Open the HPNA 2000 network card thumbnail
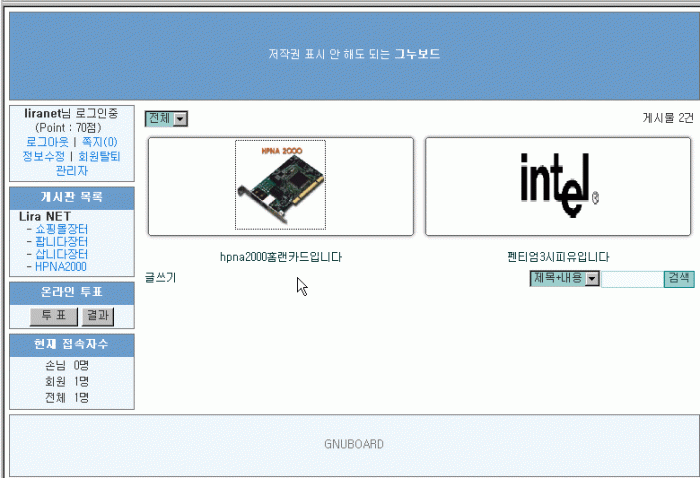 [x=280, y=185]
